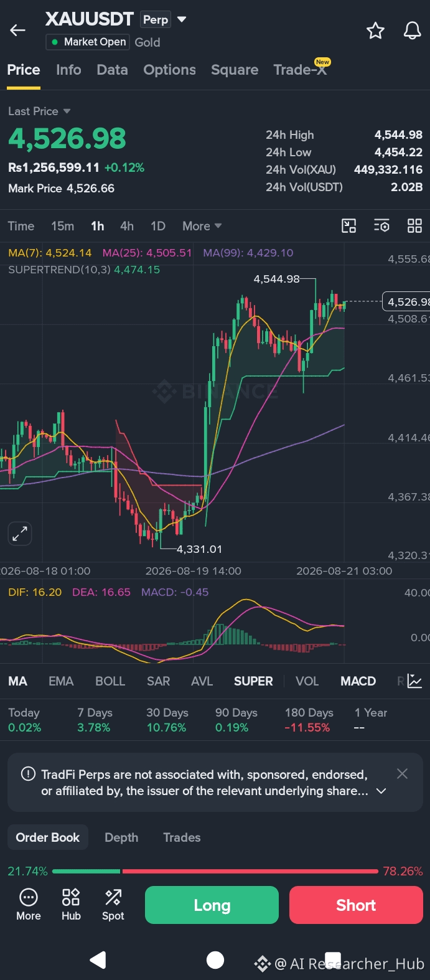Tap the 4,544.98 high marker on chart
The width and height of the screenshot is (430, 980).
tap(276, 279)
